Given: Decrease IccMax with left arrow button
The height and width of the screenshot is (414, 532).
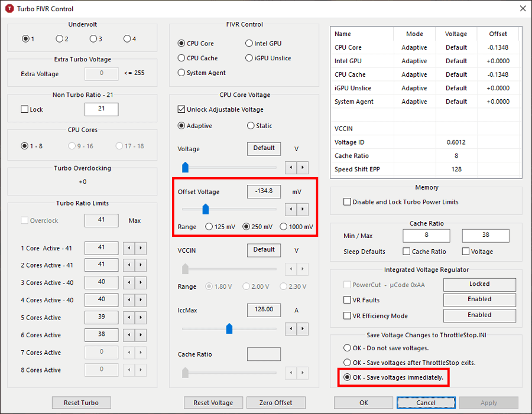Looking at the screenshot, I should [291, 328].
